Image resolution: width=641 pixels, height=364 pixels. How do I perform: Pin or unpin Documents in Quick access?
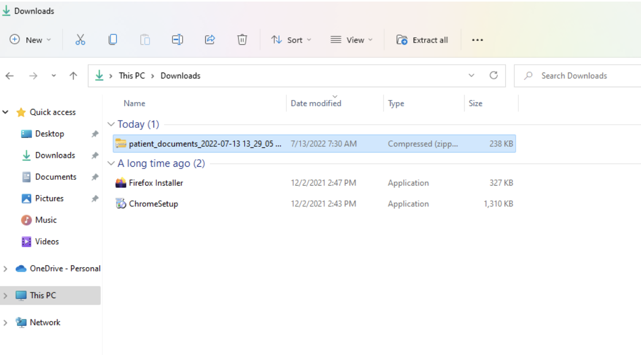(x=95, y=177)
